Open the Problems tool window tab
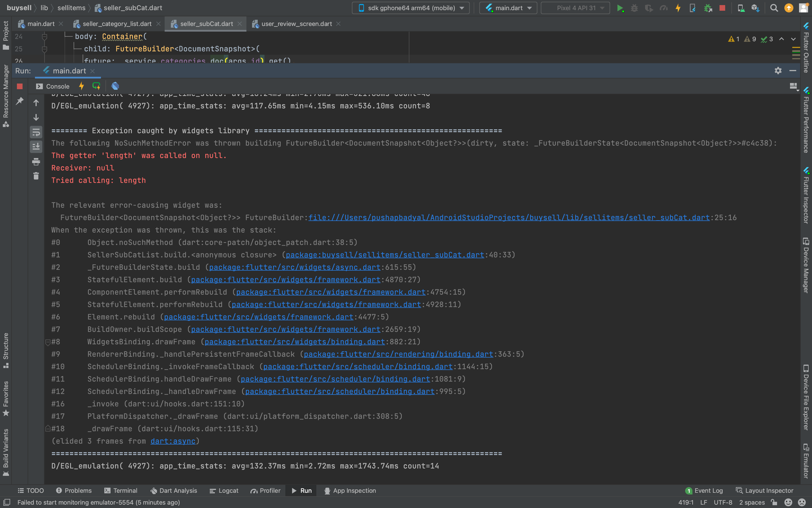The width and height of the screenshot is (812, 508). (x=74, y=491)
